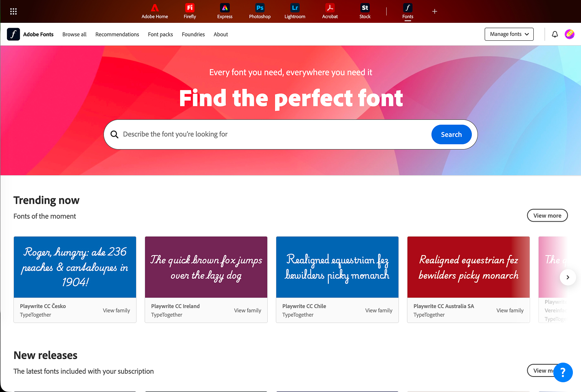Click the Adobe Fonts f logo
The height and width of the screenshot is (392, 581).
(13, 34)
